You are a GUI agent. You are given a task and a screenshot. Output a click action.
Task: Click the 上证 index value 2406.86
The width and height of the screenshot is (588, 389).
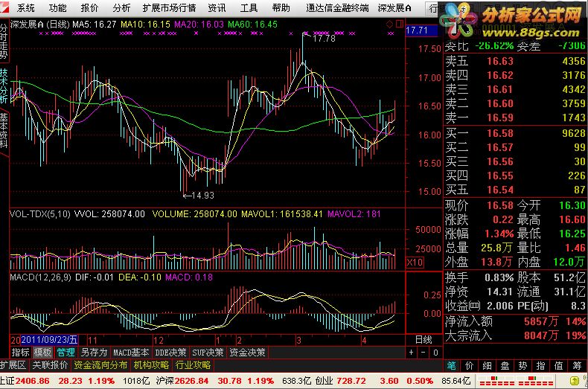pos(33,381)
